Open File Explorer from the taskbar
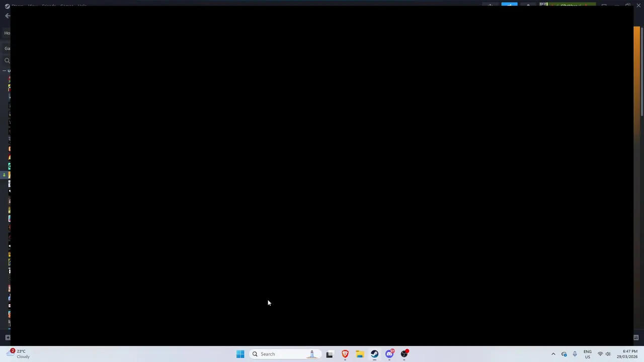 click(x=360, y=354)
